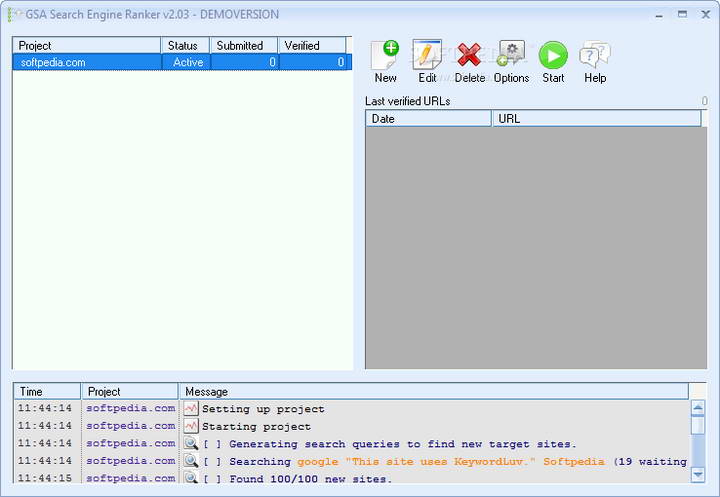
Task: Click the log scrollbar down arrow
Action: (698, 474)
